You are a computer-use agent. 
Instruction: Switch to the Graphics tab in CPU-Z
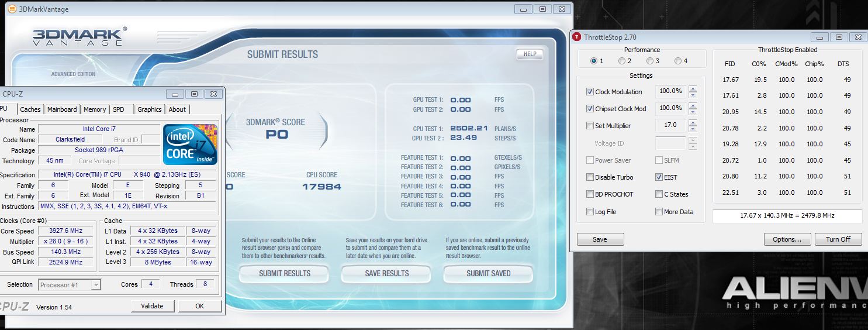150,109
